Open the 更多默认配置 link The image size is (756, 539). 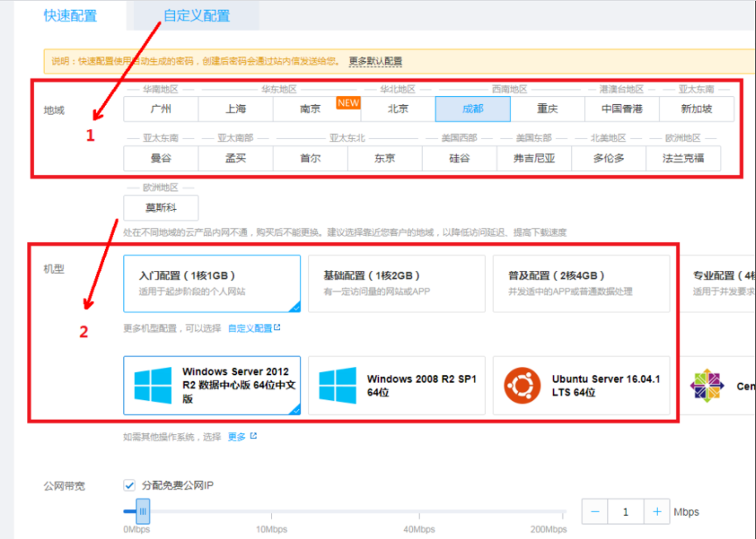click(375, 61)
